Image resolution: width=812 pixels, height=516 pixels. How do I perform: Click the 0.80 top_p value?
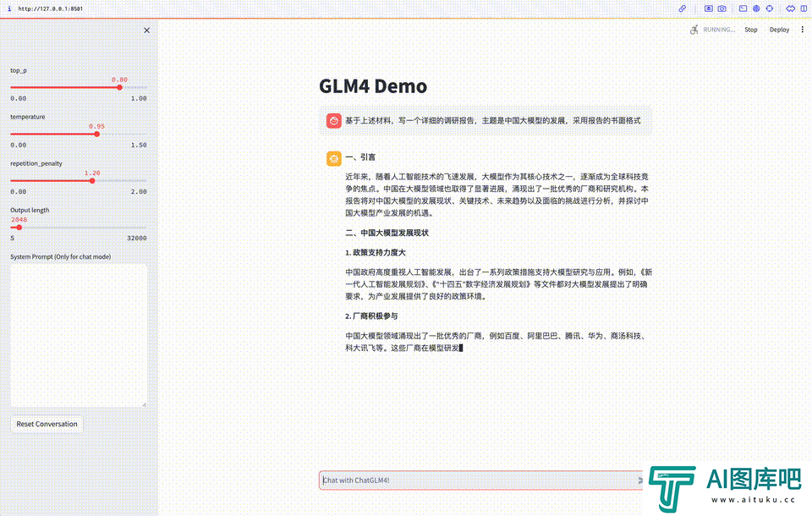point(119,80)
